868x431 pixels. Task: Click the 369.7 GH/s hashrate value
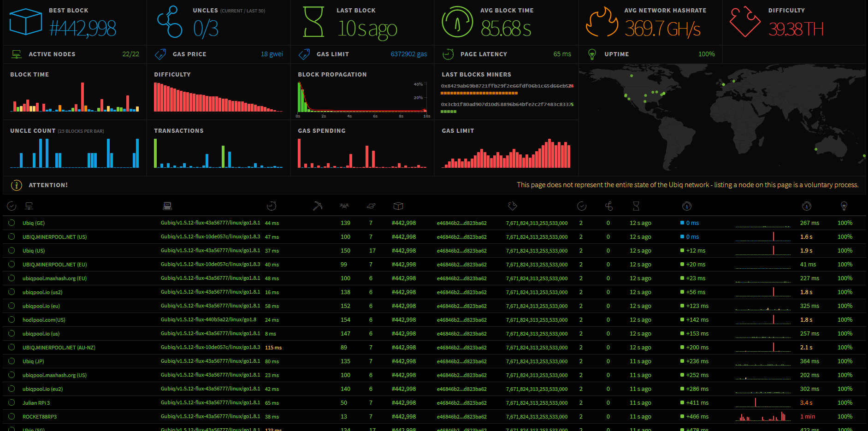point(662,29)
